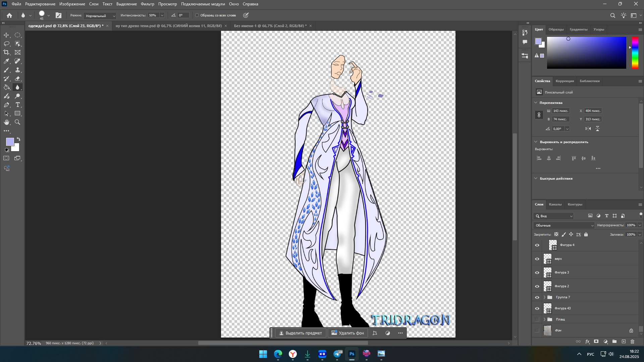Select the Horizontal Type tool
Viewport: 644px width, 362px height.
pyautogui.click(x=17, y=105)
